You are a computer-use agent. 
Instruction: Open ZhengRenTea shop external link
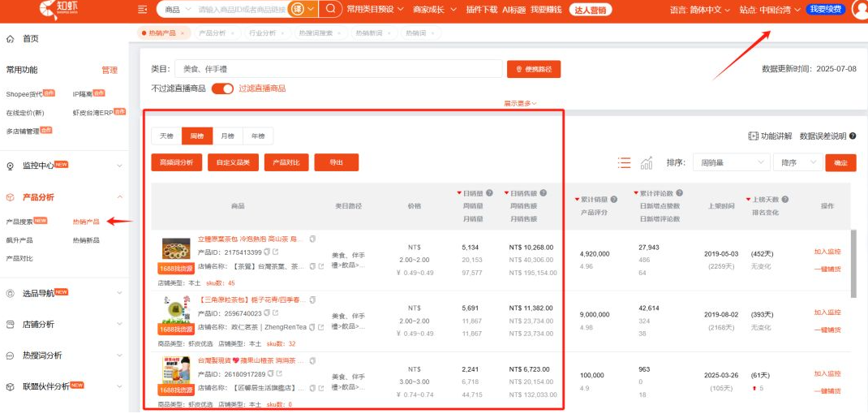321,327
